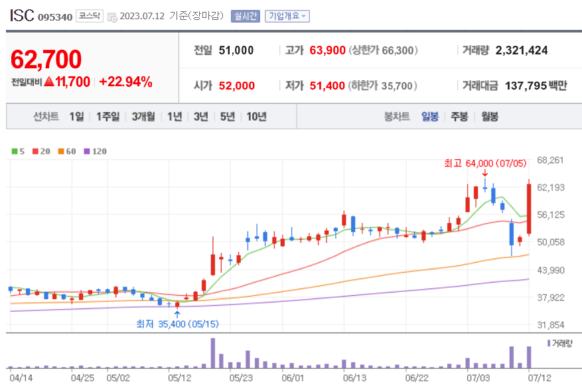Viewport: 582px width, 392px height.
Task: Click the calendar icon beside the date
Action: coord(112,17)
